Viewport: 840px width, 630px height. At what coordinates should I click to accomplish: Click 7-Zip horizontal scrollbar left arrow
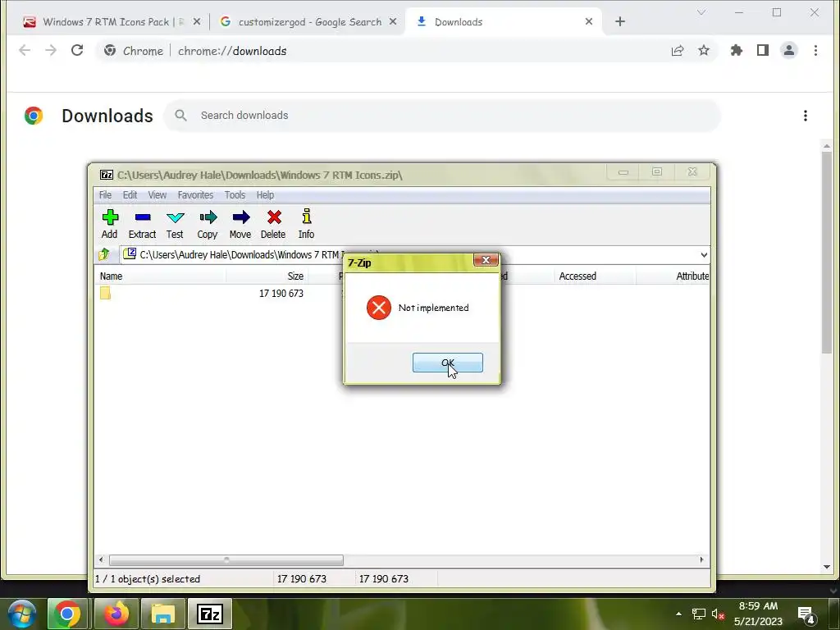[101, 559]
